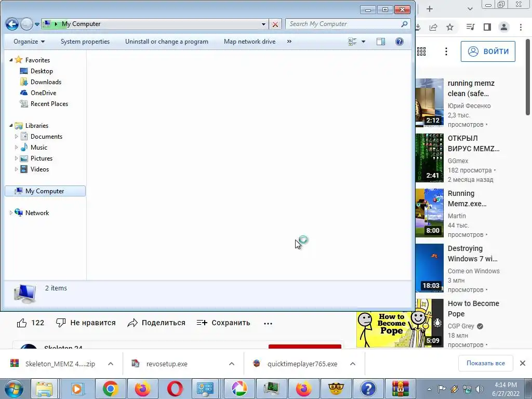
Task: Open revosetup.exe download options arrow
Action: (232, 364)
